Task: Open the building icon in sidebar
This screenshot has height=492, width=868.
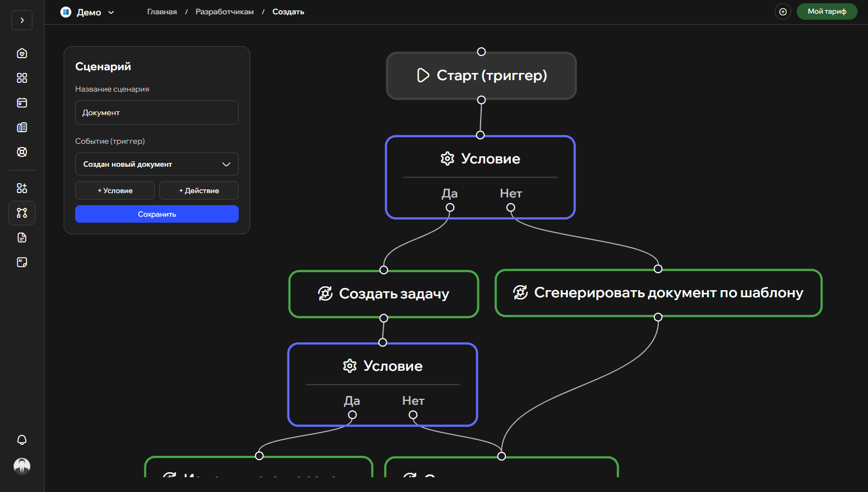Action: pos(22,127)
